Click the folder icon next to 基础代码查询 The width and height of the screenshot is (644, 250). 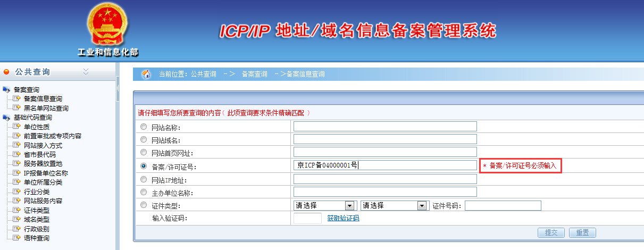(x=6, y=117)
